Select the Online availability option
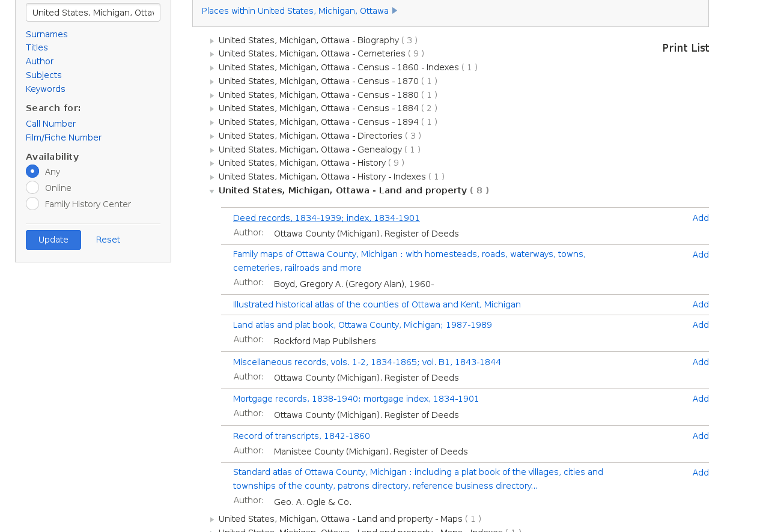The height and width of the screenshot is (532, 757). click(32, 188)
